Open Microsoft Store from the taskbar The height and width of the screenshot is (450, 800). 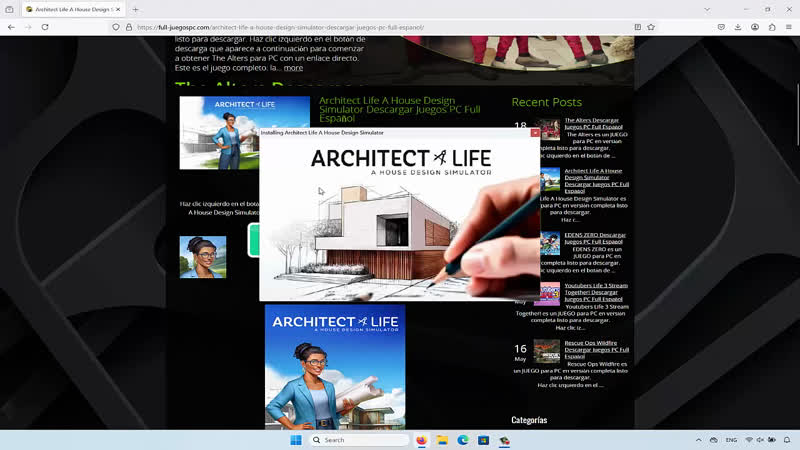[483, 440]
